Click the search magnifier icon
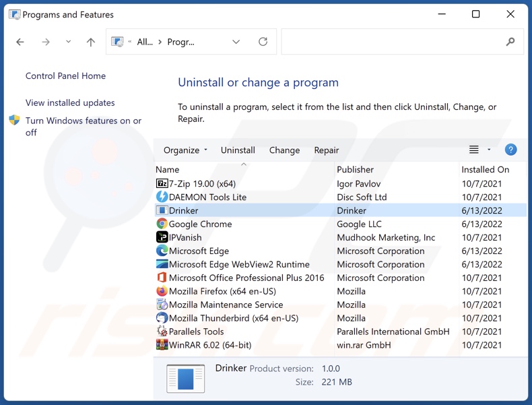This screenshot has height=405, width=532. pos(510,42)
